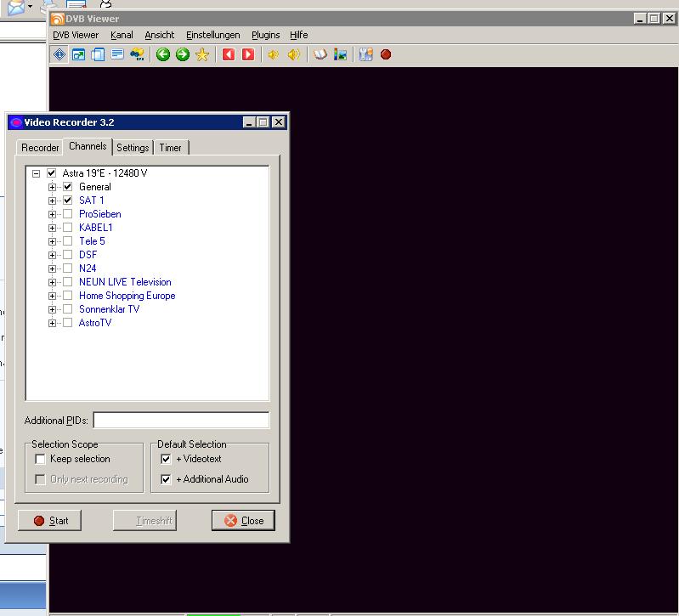The width and height of the screenshot is (679, 616).
Task: Expand the N24 tree node
Action: (52, 268)
